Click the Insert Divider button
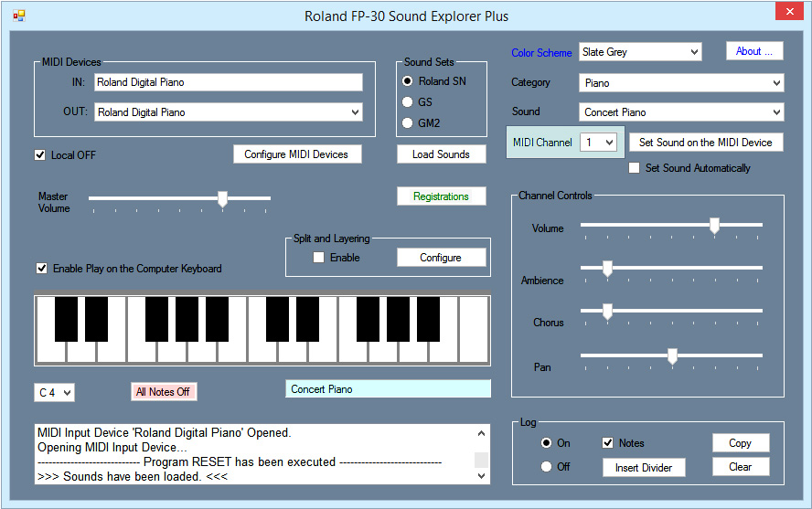Viewport: 812px width, 509px height. tap(644, 468)
